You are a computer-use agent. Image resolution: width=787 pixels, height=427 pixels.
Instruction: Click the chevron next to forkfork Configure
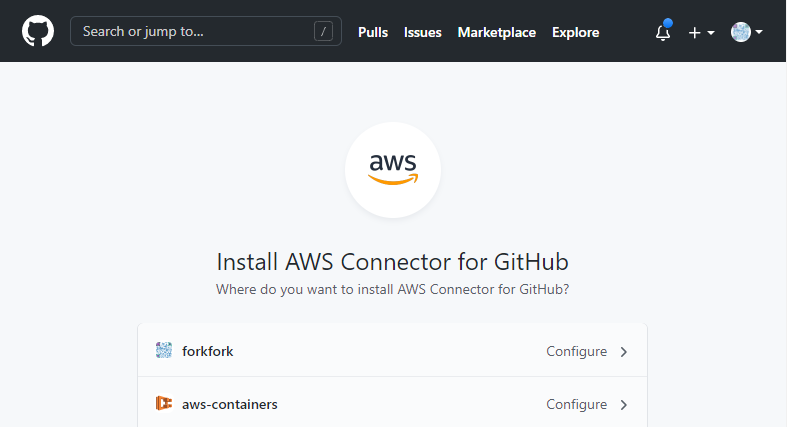pyautogui.click(x=624, y=352)
